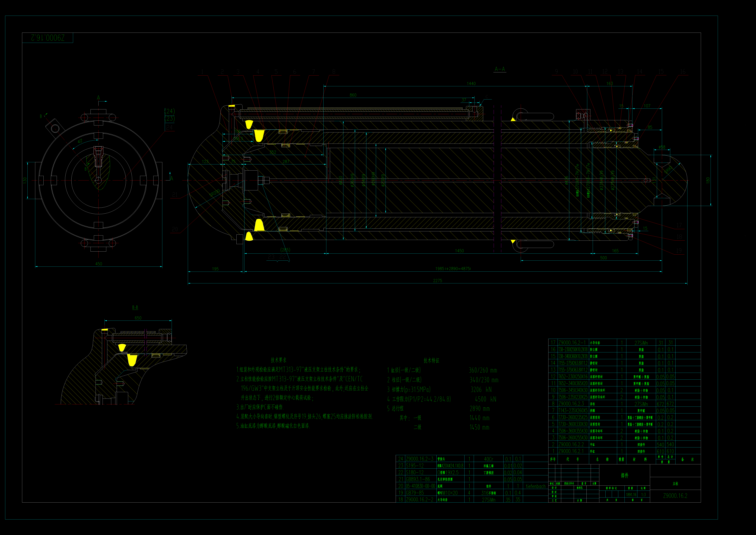The height and width of the screenshot is (535, 756).
Task: Select part code 'T506-345X340X30'
Action: point(573,390)
